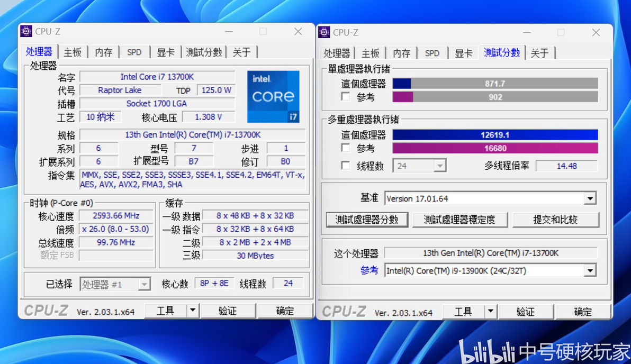Minimize the right CPU-Z window

527,32
